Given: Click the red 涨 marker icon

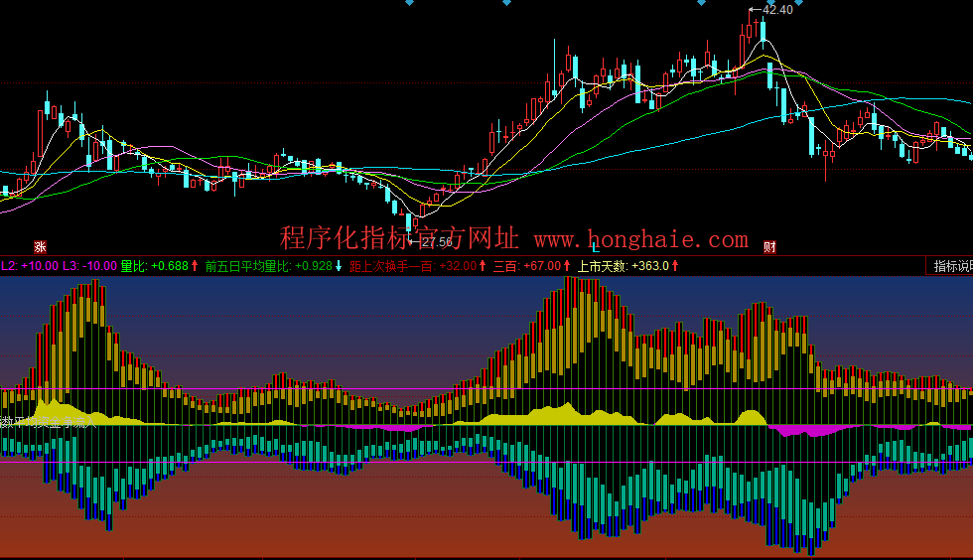Looking at the screenshot, I should [41, 247].
